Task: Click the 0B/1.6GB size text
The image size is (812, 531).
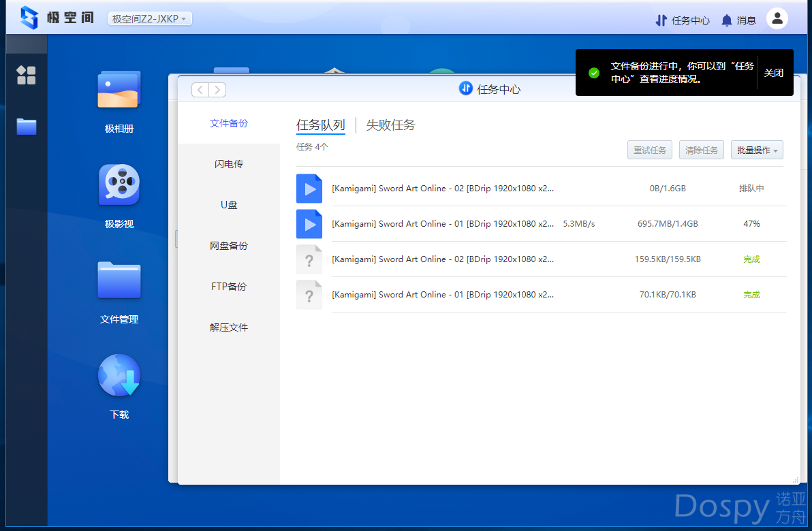Action: tap(668, 189)
